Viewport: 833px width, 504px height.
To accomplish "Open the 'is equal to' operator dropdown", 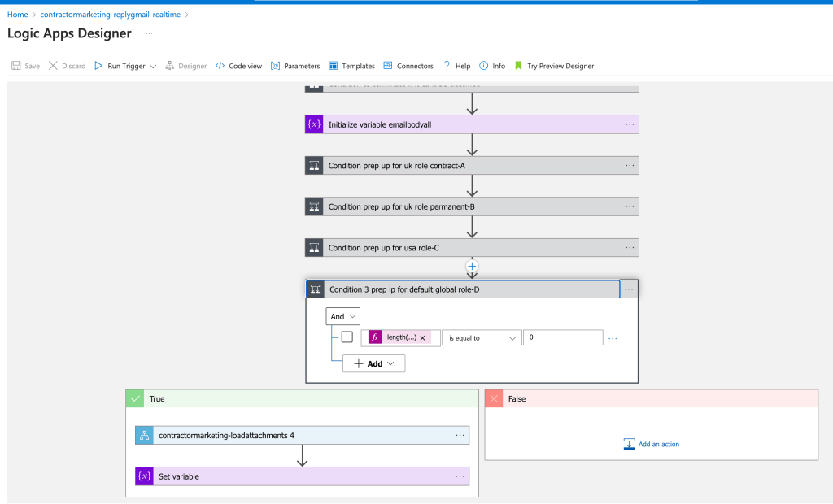I will (482, 338).
